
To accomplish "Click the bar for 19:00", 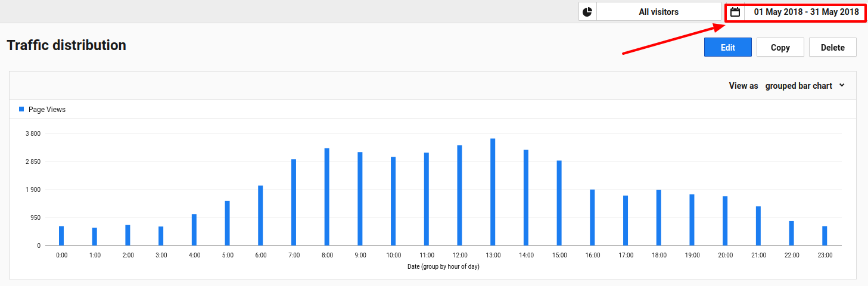I will click(x=692, y=220).
